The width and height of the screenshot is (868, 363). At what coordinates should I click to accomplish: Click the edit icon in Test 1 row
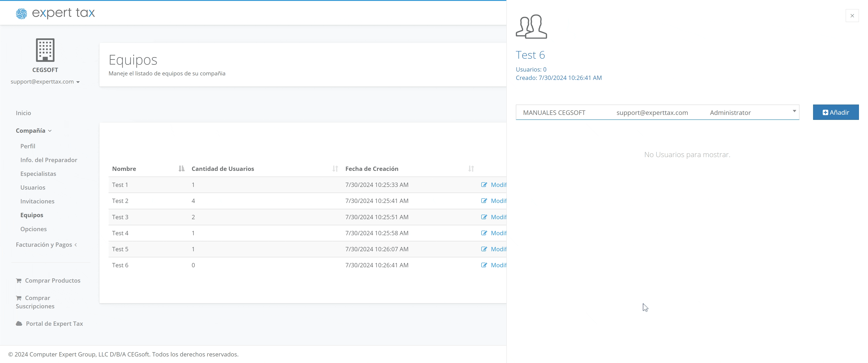point(484,185)
